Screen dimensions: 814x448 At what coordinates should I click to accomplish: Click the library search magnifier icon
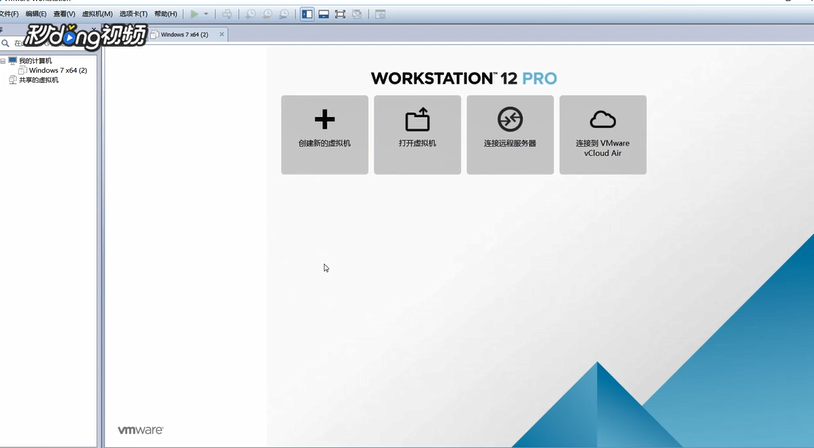click(5, 43)
